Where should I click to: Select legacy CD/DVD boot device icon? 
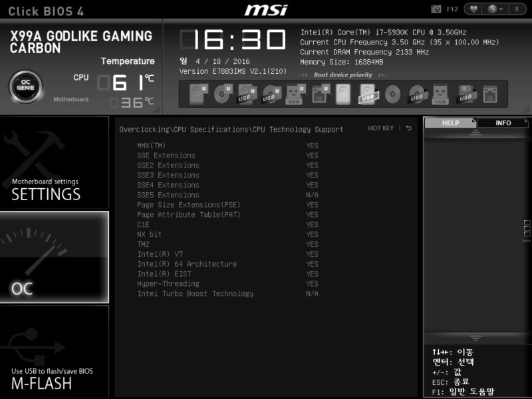(x=392, y=94)
